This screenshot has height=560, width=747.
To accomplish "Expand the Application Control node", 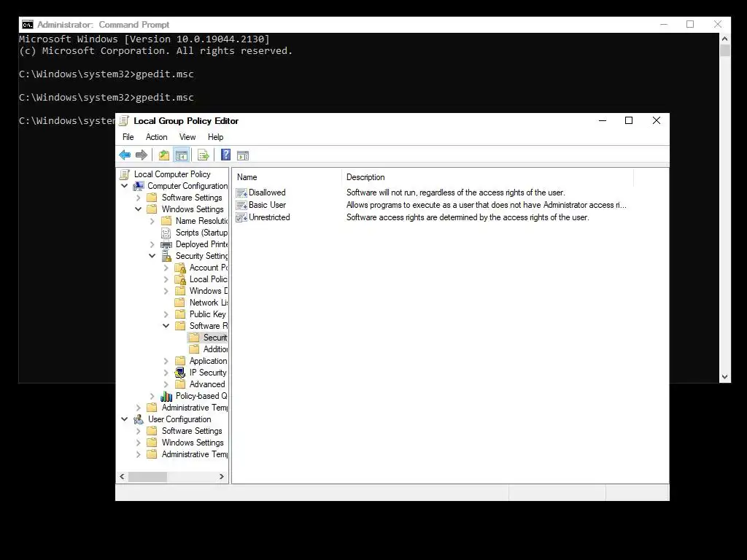I will click(x=166, y=362).
